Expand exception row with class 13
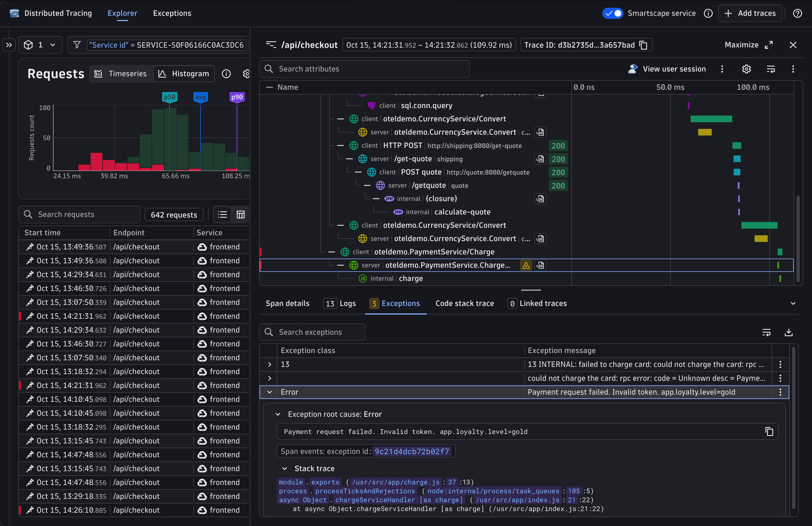Screen dimensions: 812x526 270,364
